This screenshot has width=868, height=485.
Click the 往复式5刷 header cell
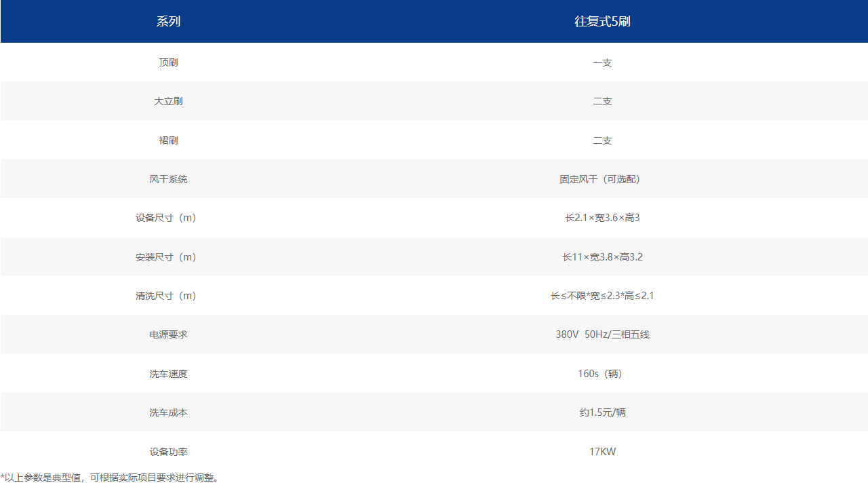(x=602, y=21)
